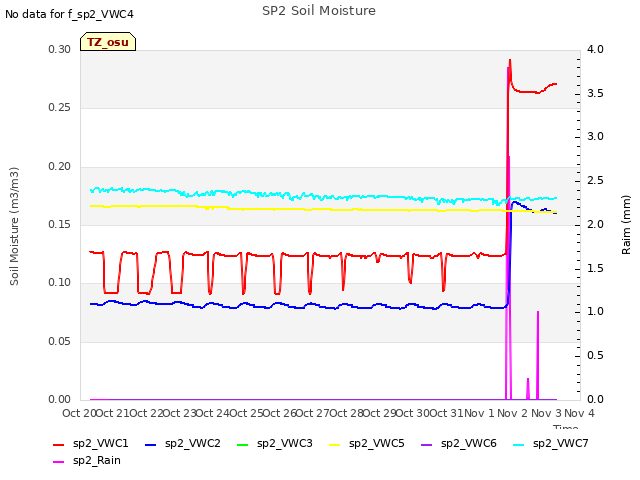Click the Raim (mm) right axis label
Image resolution: width=640 pixels, height=480 pixels.
coord(626,225)
